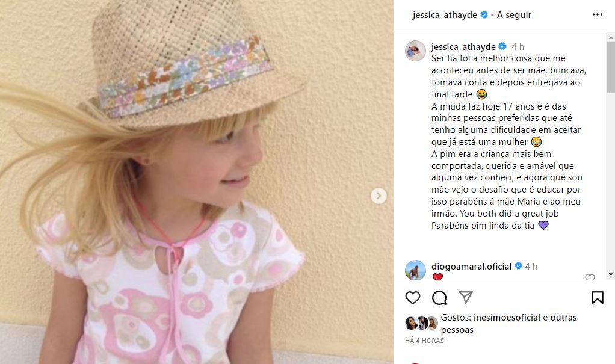Open jessica_athayde avatar in caption
Viewport: 615px width, 364px height.
coord(415,51)
